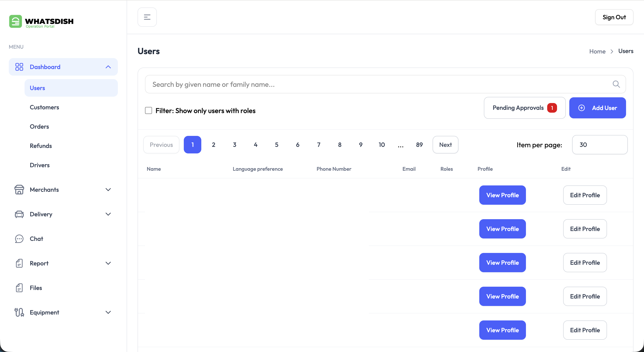Image resolution: width=644 pixels, height=352 pixels.
Task: Click the search by name input field
Action: click(x=300, y=84)
